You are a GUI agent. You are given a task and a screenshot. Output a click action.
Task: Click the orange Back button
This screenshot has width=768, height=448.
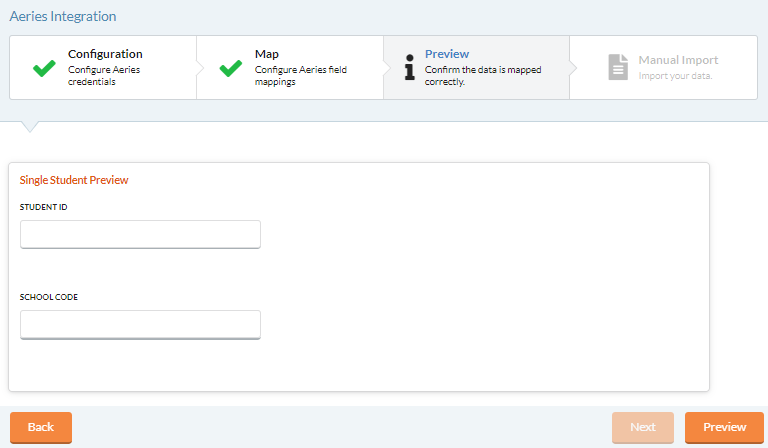tap(41, 427)
